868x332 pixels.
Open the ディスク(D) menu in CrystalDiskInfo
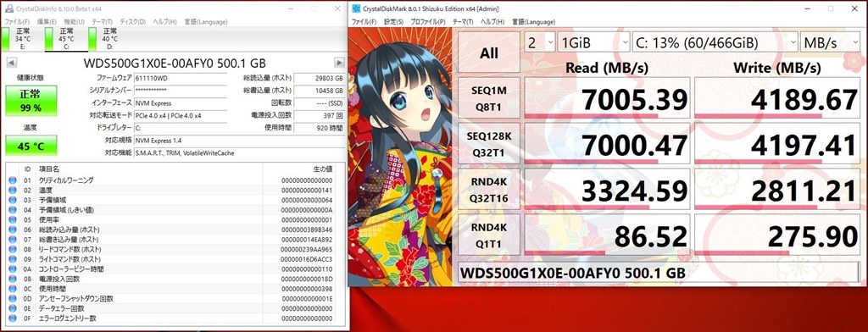click(132, 21)
